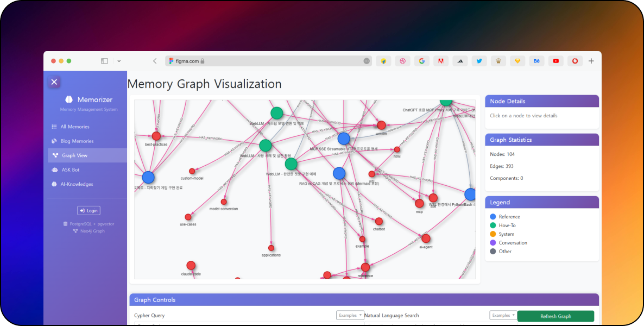The height and width of the screenshot is (326, 644).
Task: Open the Natural Language Search Examples dropdown
Action: point(503,315)
